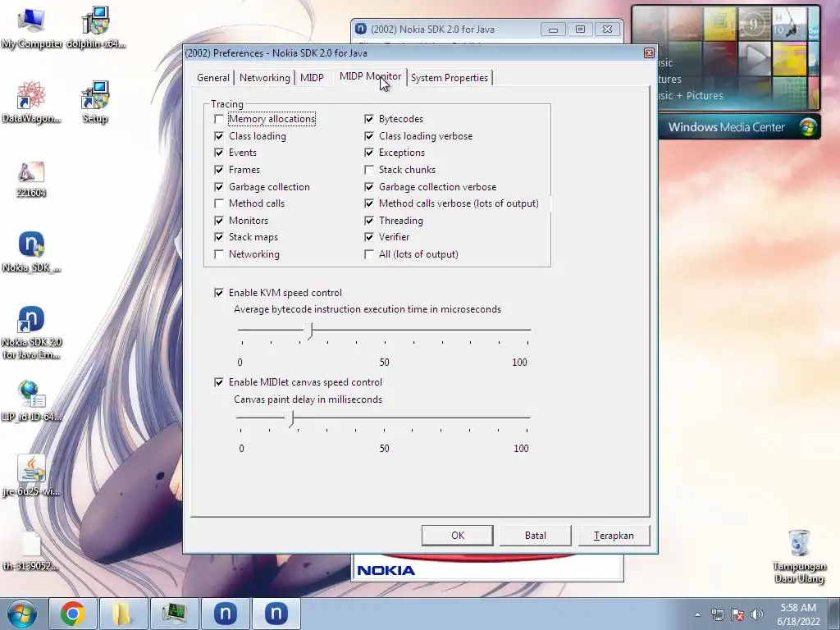
Task: Uncheck Events tracing
Action: (x=218, y=153)
